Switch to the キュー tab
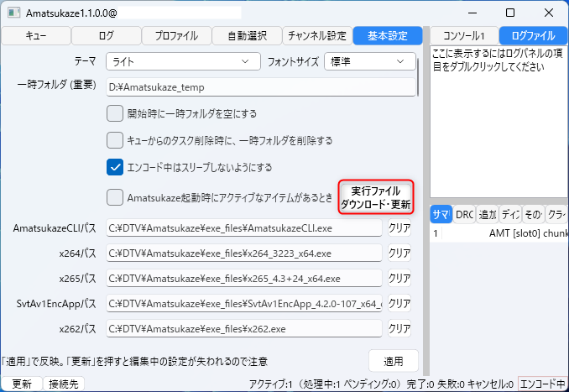The image size is (569, 392). [35, 35]
